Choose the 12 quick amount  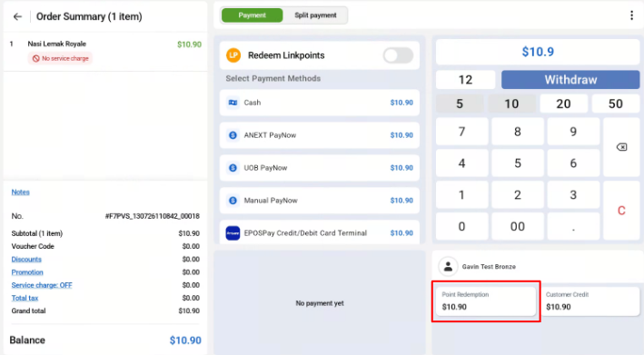click(x=465, y=80)
